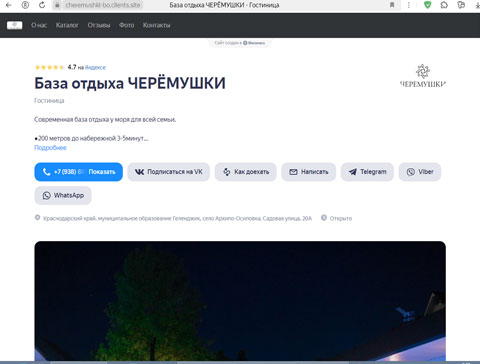Click the padlock site security icon
The height and width of the screenshot is (364, 480).
click(x=57, y=5)
